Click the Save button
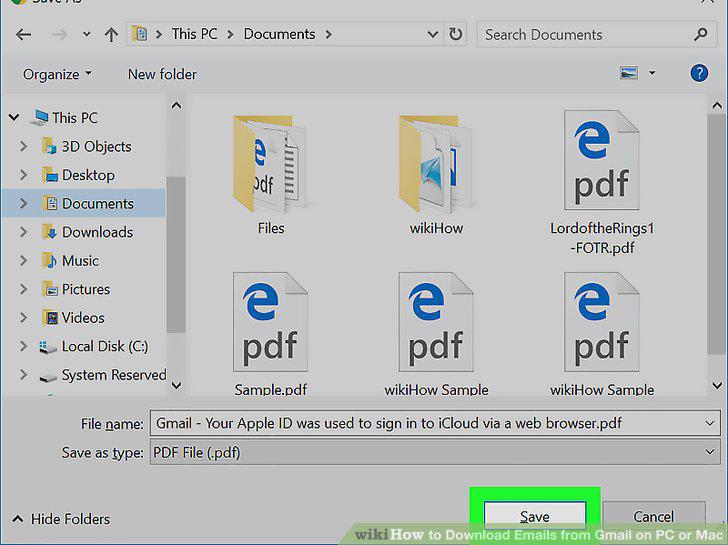 click(534, 516)
